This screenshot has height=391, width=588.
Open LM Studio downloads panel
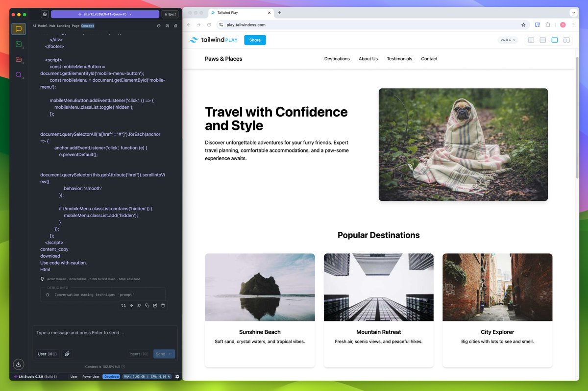click(19, 364)
